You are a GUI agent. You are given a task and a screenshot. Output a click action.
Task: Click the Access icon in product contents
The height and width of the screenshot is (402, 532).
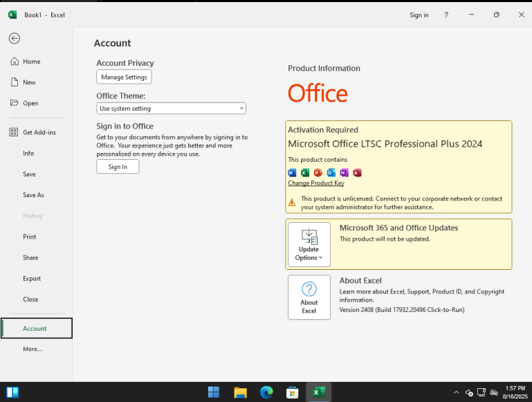pos(357,173)
